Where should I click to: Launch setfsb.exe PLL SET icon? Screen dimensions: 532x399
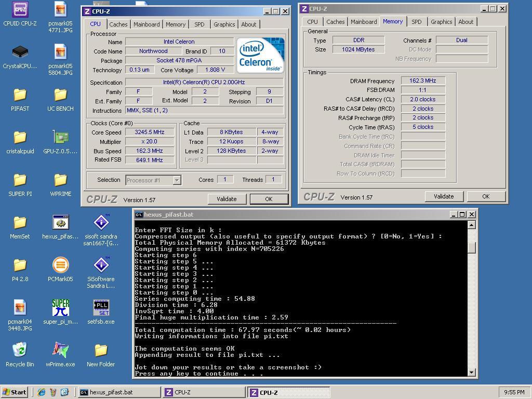(101, 312)
